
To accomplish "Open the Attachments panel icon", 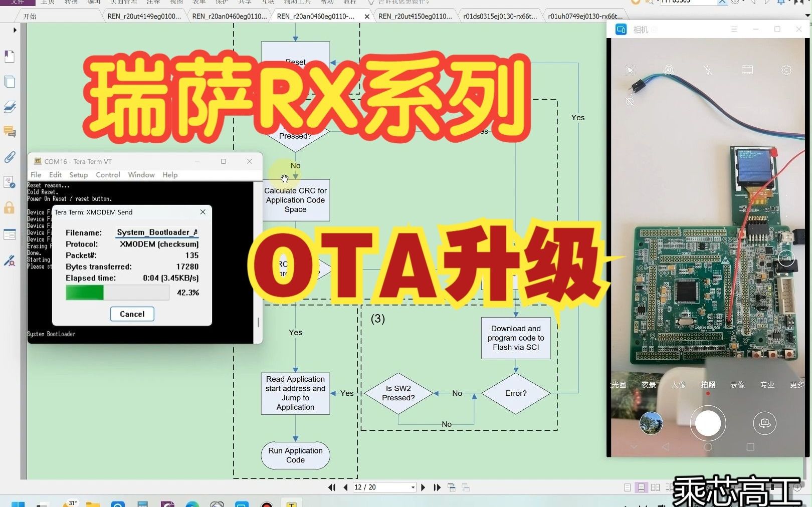I will click(x=10, y=157).
